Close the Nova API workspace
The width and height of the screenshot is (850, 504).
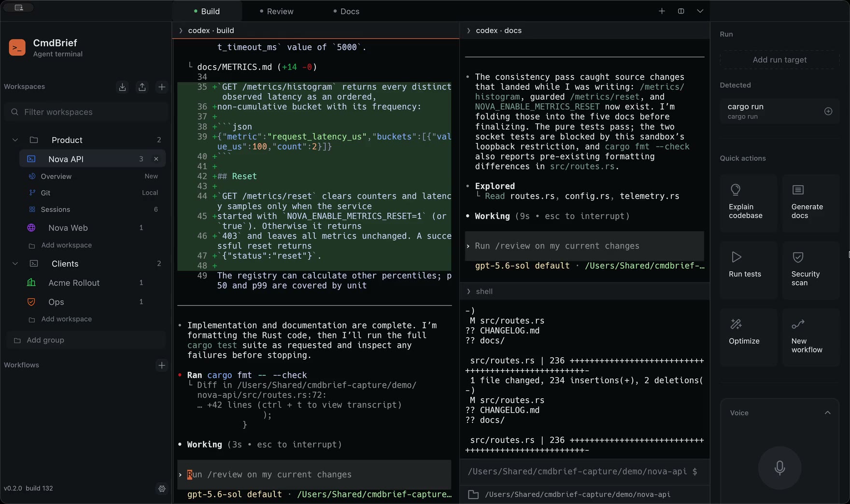[x=156, y=159]
